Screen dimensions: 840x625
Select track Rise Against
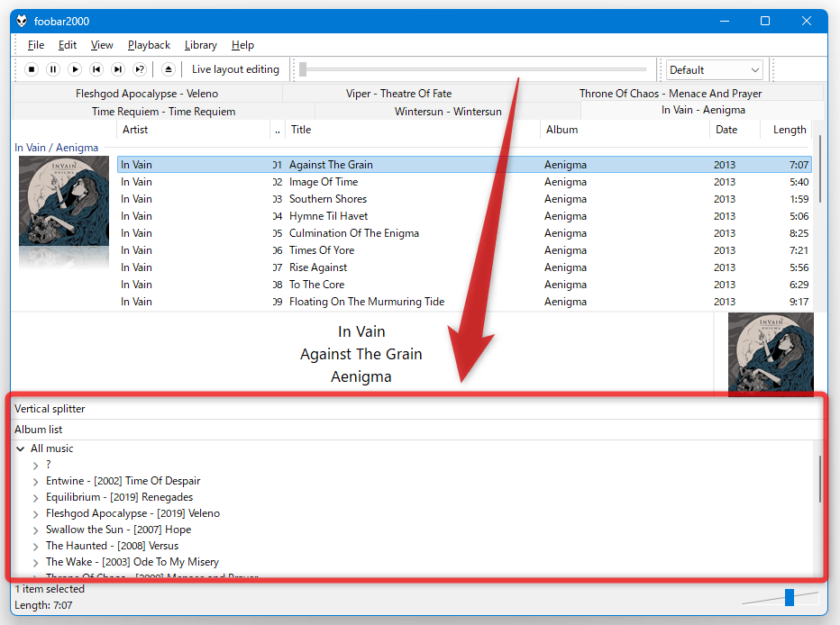tap(464, 267)
